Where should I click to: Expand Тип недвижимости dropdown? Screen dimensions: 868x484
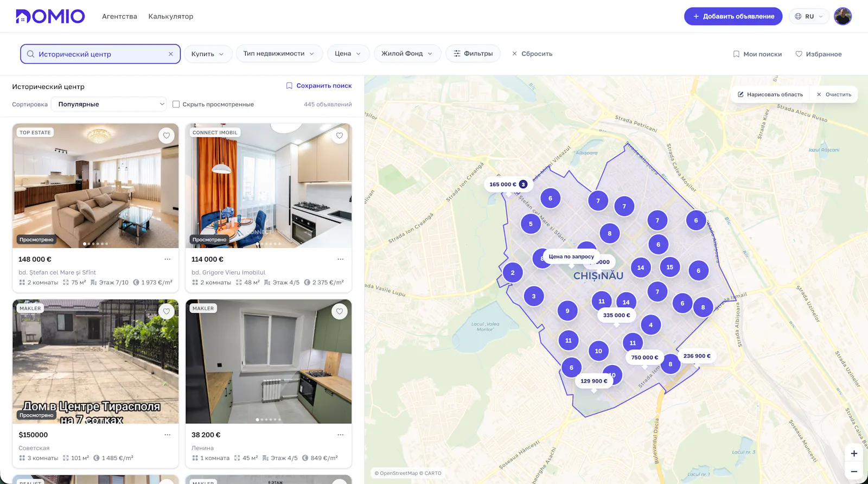pos(279,54)
